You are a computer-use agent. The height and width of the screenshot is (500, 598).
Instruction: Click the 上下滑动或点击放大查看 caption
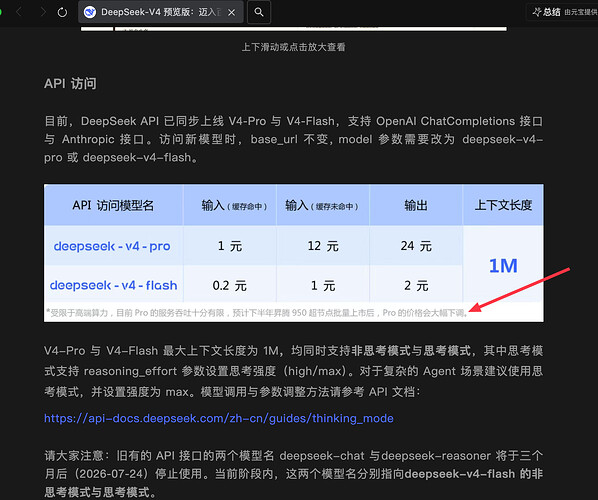tap(294, 47)
